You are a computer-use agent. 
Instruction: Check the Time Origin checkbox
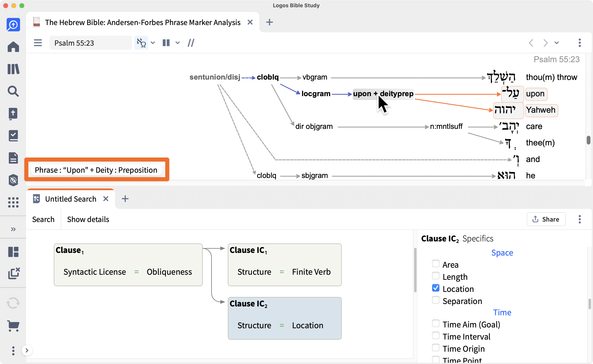click(x=436, y=348)
